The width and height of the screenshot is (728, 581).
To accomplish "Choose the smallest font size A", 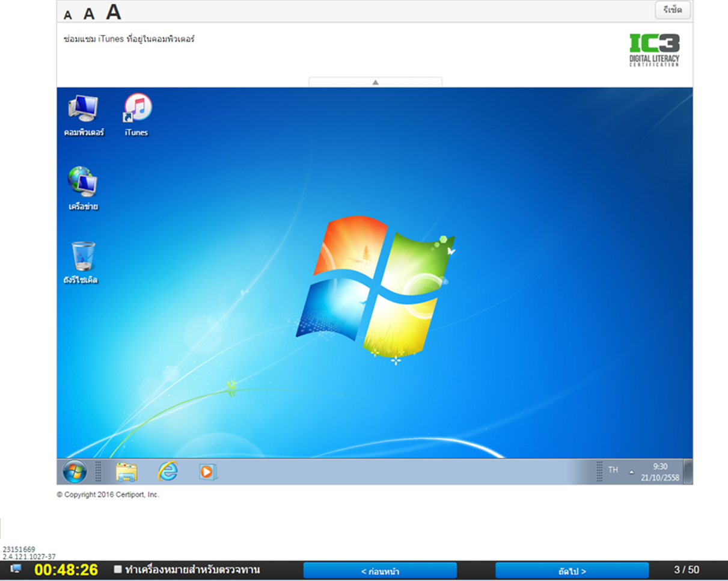I will click(68, 15).
